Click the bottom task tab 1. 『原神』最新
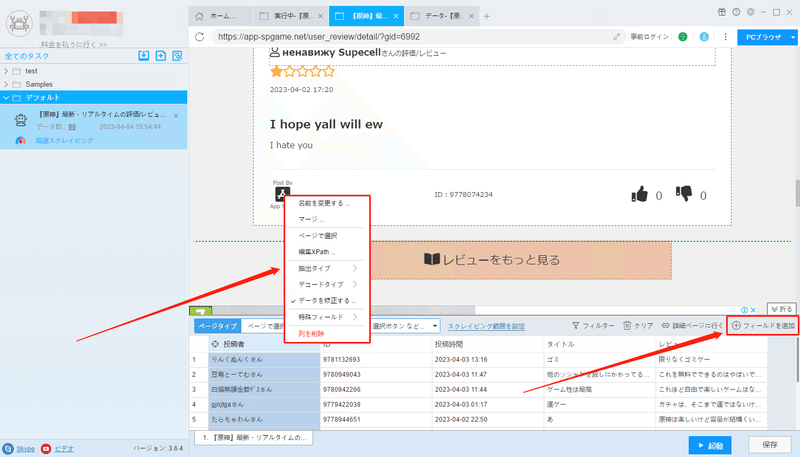This screenshot has height=457, width=800. (254, 438)
